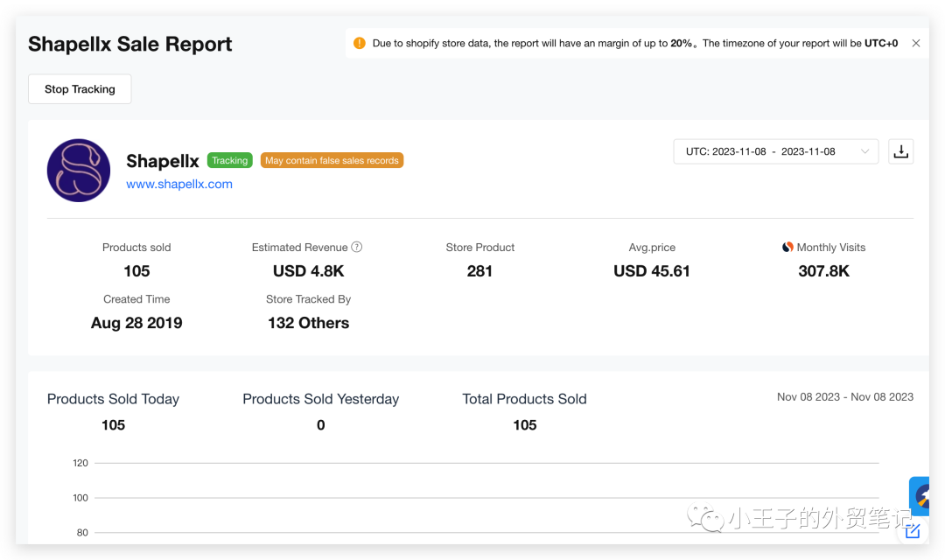This screenshot has height=560, width=945.
Task: Click the 'Aug 28 2019' created time
Action: [136, 323]
